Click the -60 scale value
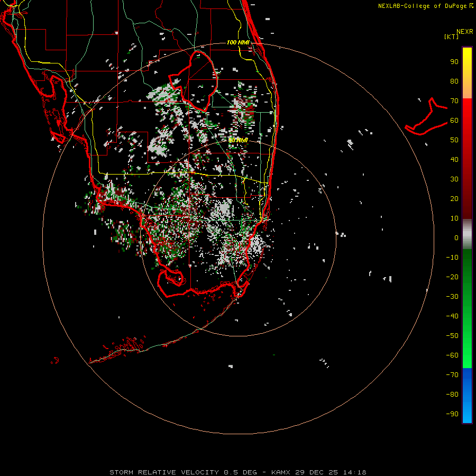The image size is (476, 476). pyautogui.click(x=452, y=355)
